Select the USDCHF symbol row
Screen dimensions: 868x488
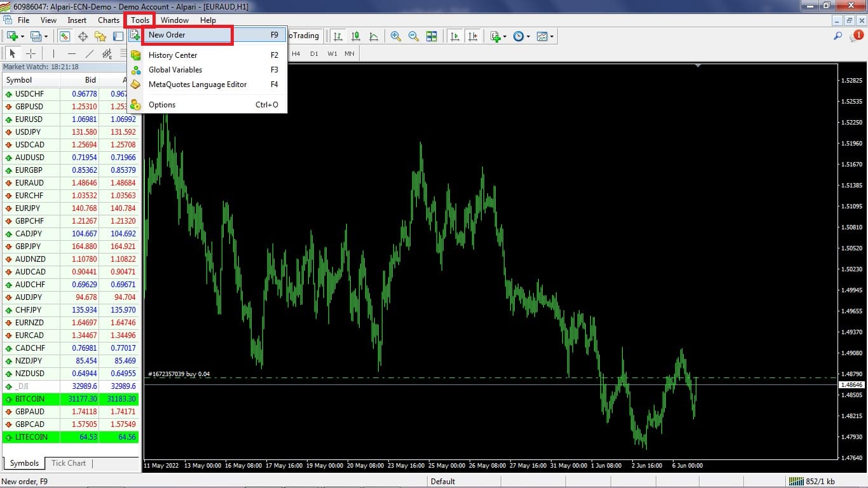[x=71, y=94]
